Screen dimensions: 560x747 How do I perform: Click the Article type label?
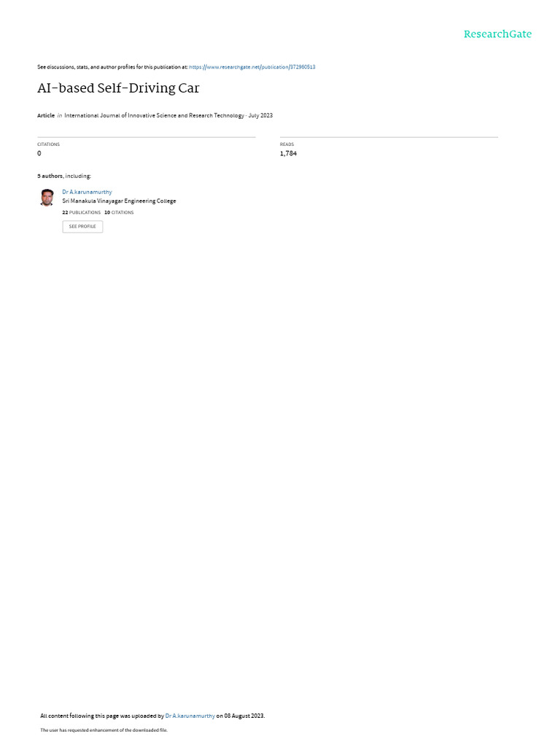click(x=46, y=115)
